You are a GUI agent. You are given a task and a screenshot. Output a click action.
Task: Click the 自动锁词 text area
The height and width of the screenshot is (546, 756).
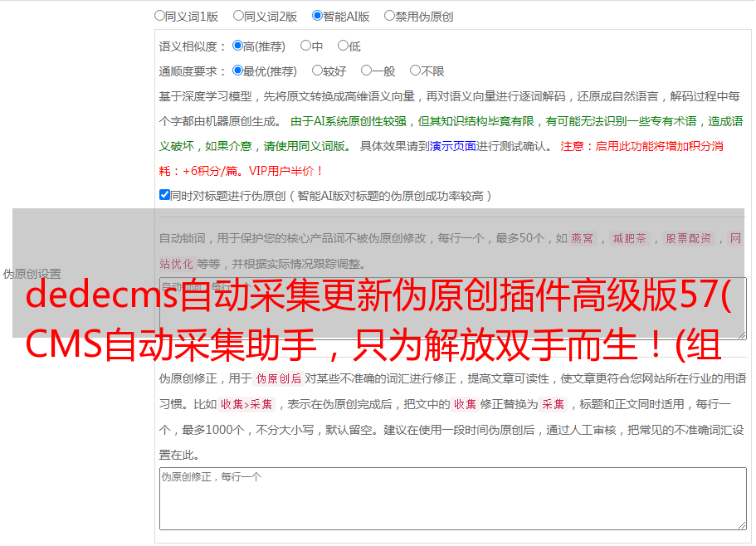point(453,309)
